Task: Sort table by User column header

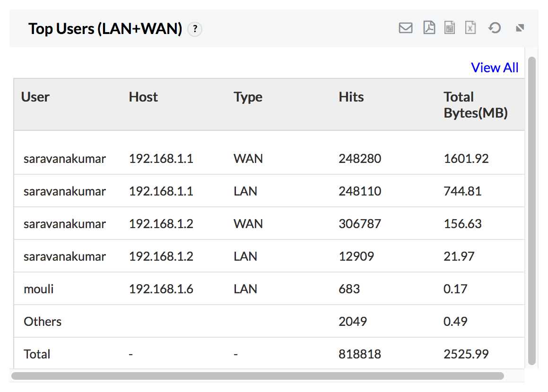Action: (x=35, y=97)
